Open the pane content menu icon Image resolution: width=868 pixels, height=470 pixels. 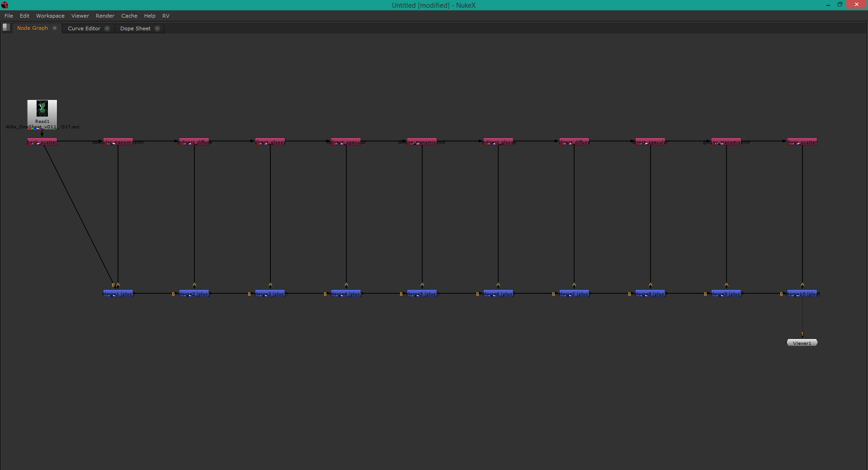click(6, 27)
